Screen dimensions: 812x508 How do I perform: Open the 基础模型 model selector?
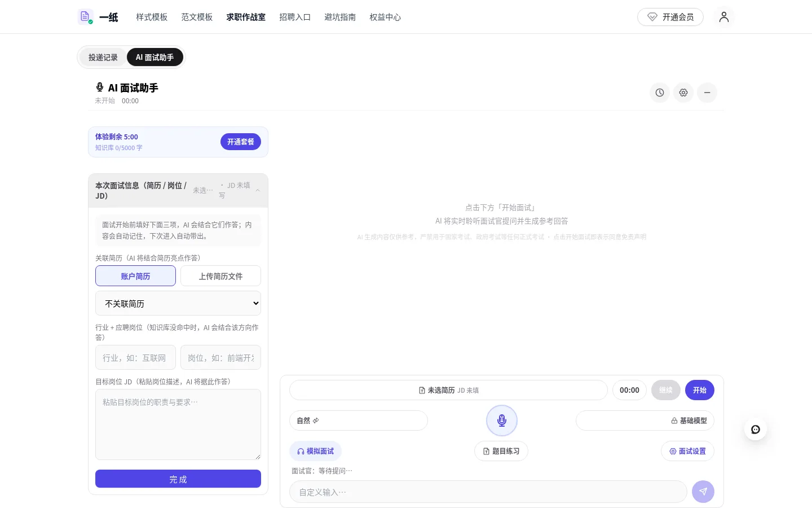645,421
